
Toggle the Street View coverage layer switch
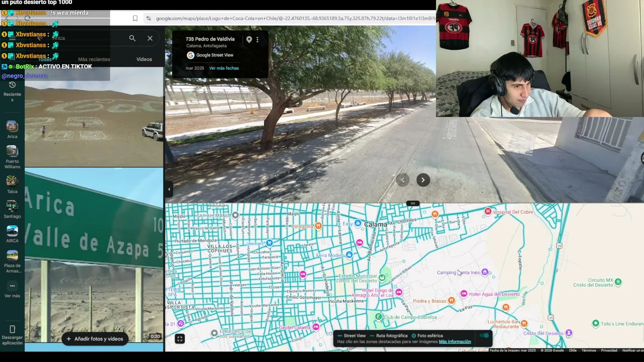pos(484,336)
